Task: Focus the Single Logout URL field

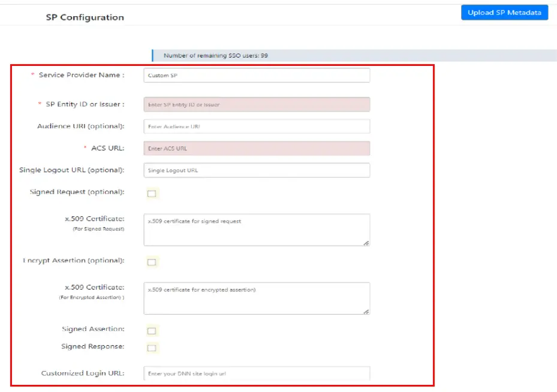Action: (257, 170)
